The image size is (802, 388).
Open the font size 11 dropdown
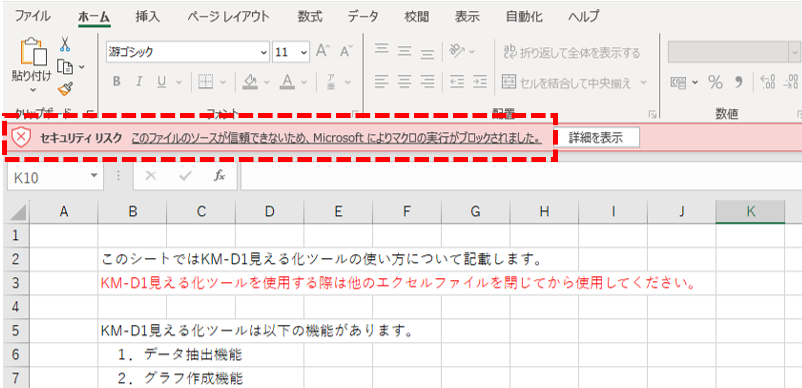pyautogui.click(x=304, y=52)
